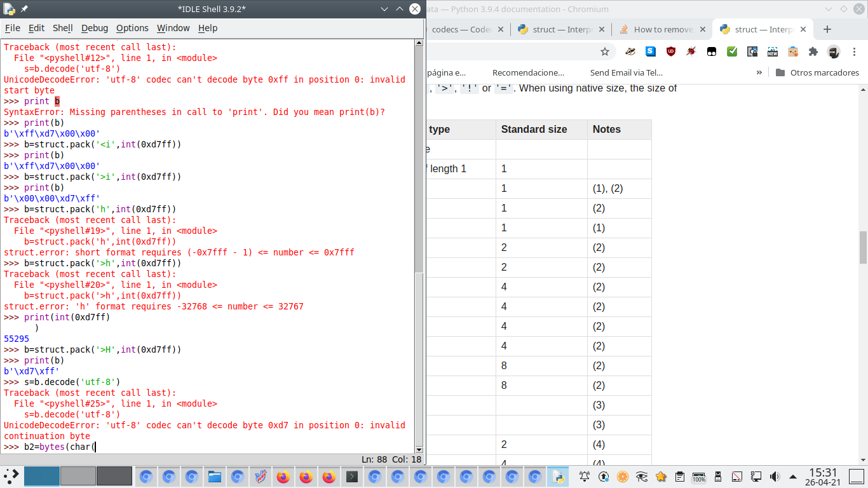
Task: Open the Chromium three-dot menu
Action: click(854, 51)
